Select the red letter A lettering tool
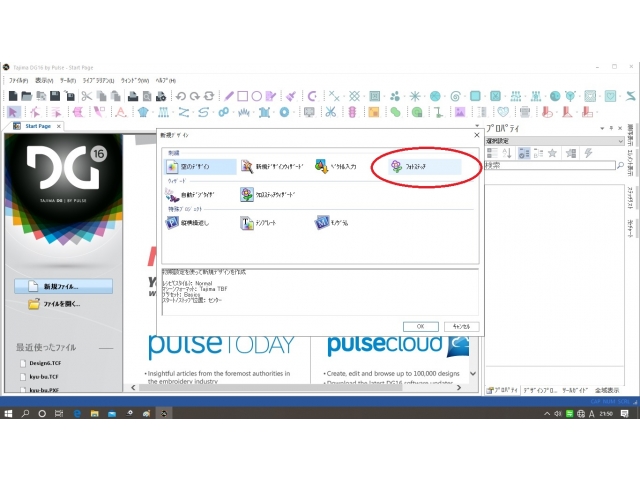 pos(121,111)
